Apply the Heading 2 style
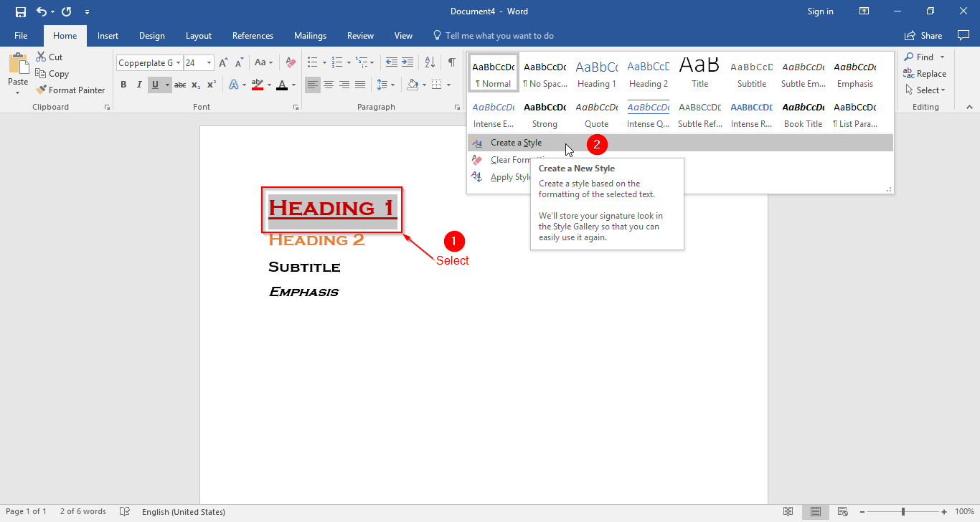 pyautogui.click(x=648, y=72)
